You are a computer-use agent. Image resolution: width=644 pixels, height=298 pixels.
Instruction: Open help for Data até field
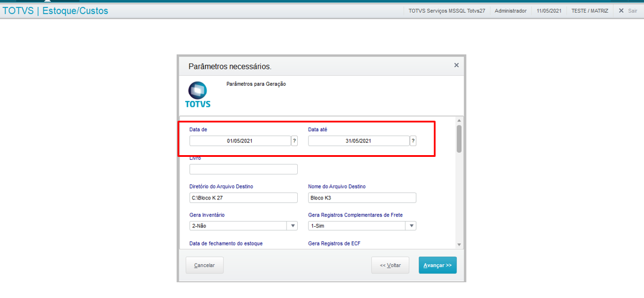tap(413, 141)
